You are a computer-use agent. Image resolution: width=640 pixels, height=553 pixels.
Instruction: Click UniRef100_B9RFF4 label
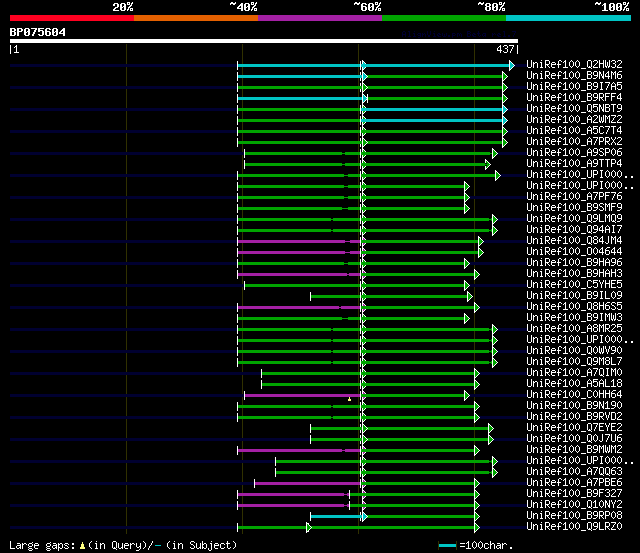click(574, 98)
